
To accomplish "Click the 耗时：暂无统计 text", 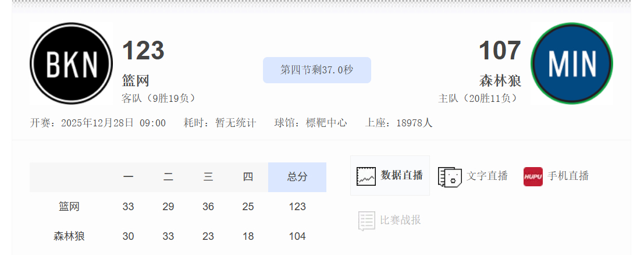I will coord(220,123).
